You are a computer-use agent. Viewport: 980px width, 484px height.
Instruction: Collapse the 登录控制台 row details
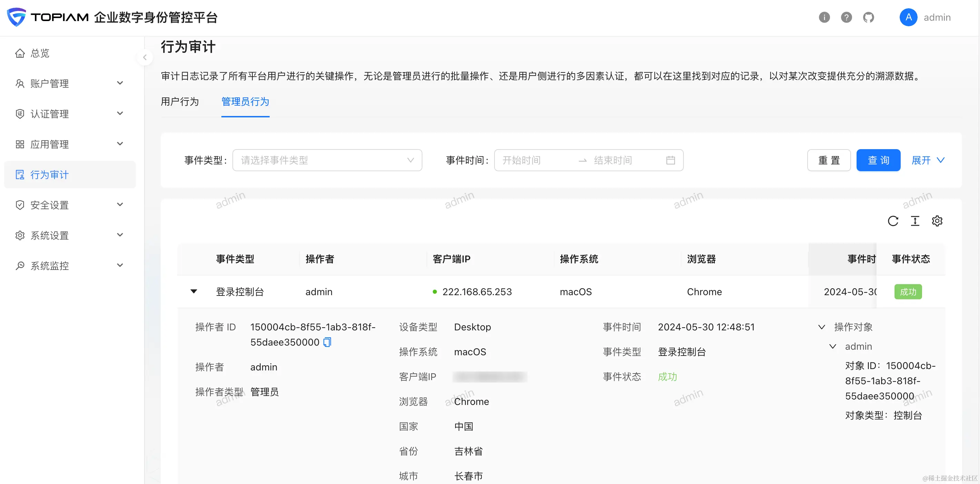pos(194,292)
